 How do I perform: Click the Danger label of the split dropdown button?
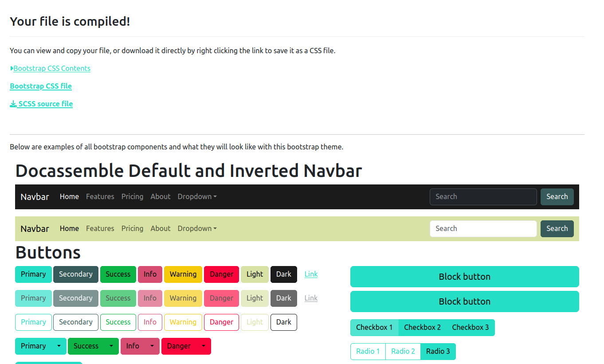click(x=179, y=346)
